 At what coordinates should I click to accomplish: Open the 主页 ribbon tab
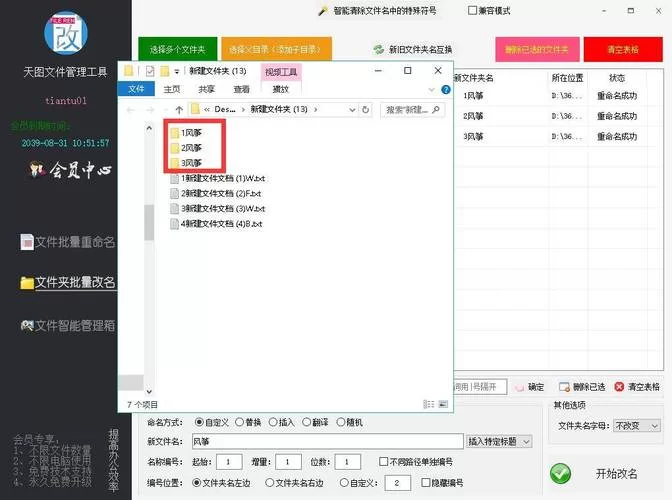[172, 89]
